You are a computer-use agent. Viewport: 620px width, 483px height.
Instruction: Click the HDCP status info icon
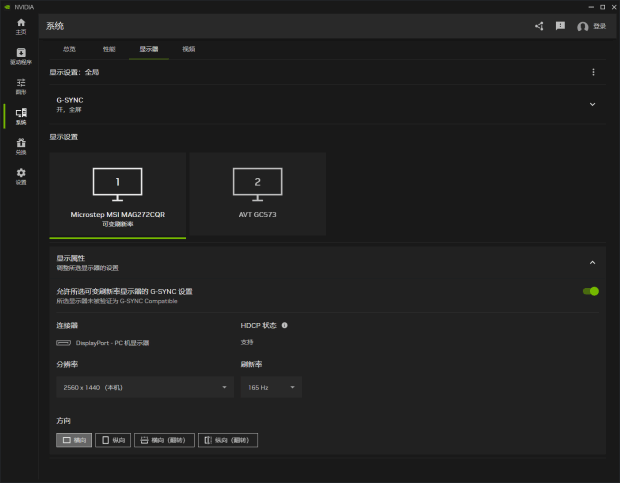pos(285,325)
